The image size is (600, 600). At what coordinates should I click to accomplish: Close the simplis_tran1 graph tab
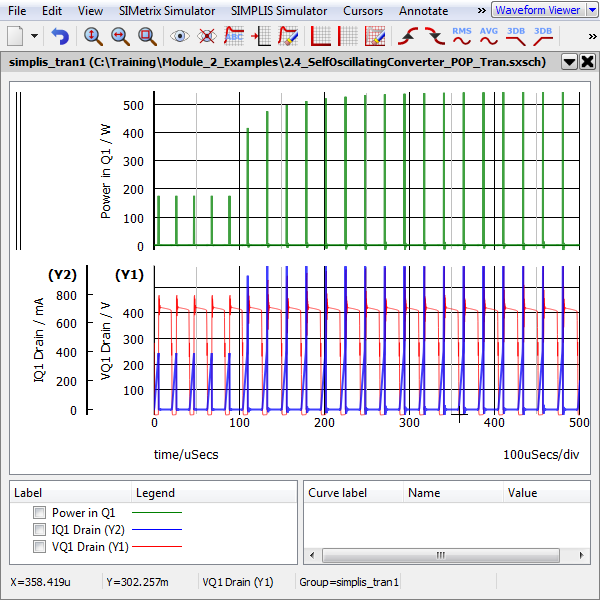click(x=587, y=61)
